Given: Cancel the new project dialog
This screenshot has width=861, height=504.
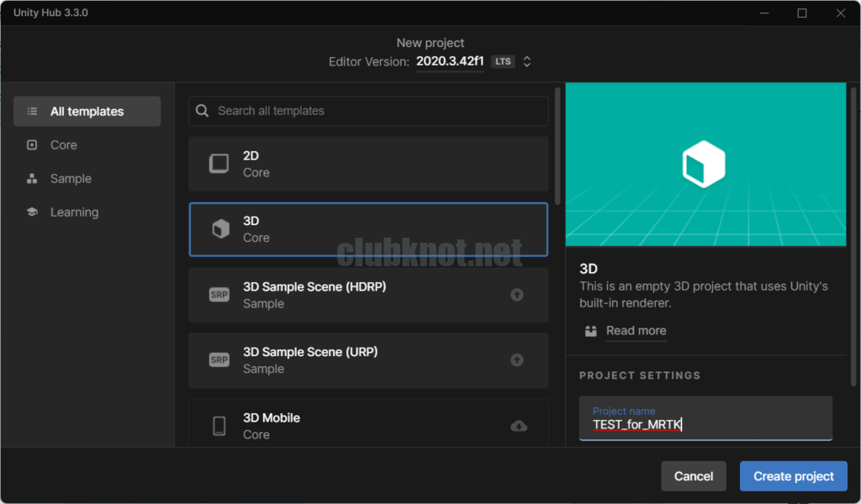Looking at the screenshot, I should click(x=693, y=476).
